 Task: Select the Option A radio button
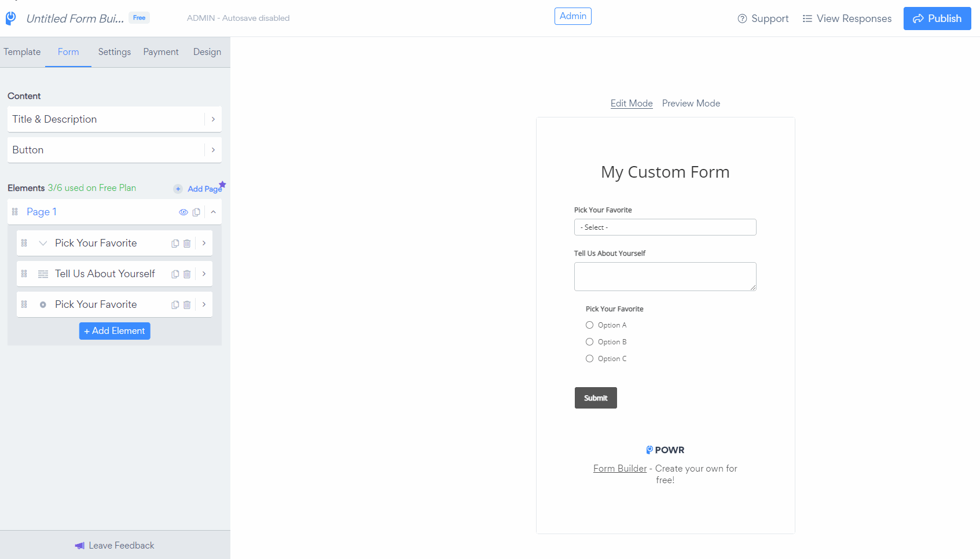coord(589,325)
